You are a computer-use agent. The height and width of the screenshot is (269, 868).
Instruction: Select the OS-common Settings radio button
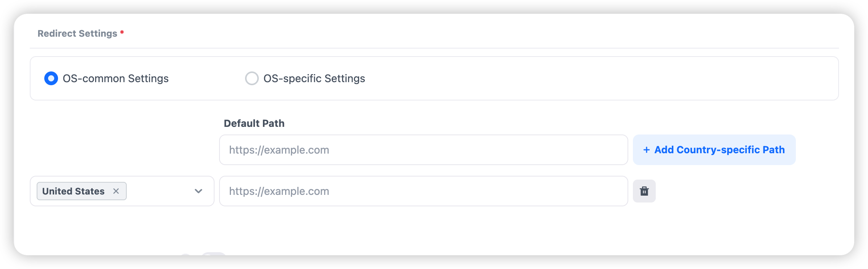coord(51,78)
